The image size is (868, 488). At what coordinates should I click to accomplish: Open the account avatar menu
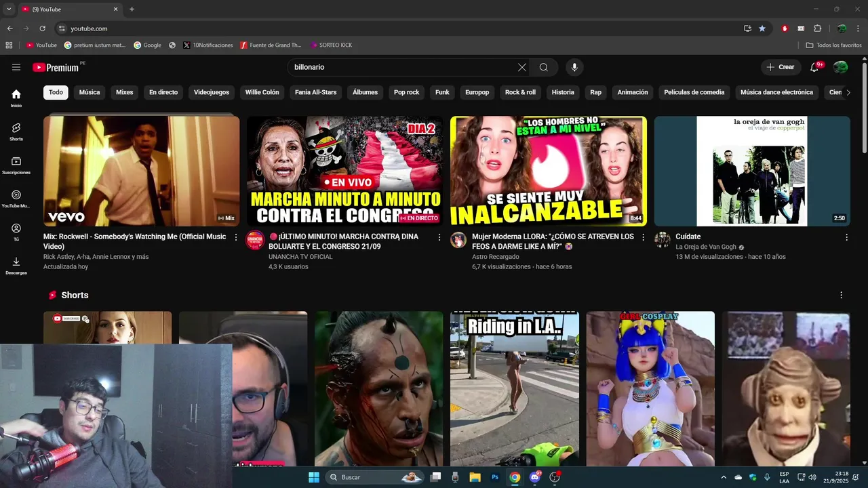(840, 67)
